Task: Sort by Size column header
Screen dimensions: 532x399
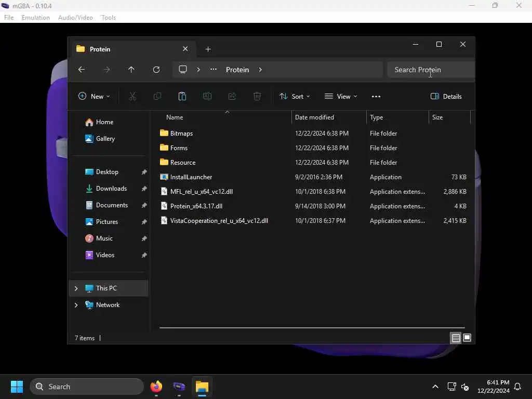Action: click(450, 117)
